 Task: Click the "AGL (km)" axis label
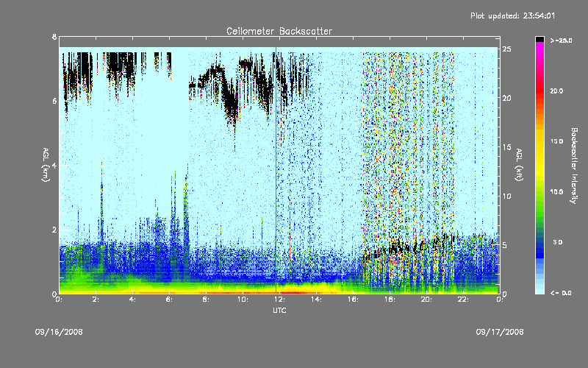(x=46, y=165)
